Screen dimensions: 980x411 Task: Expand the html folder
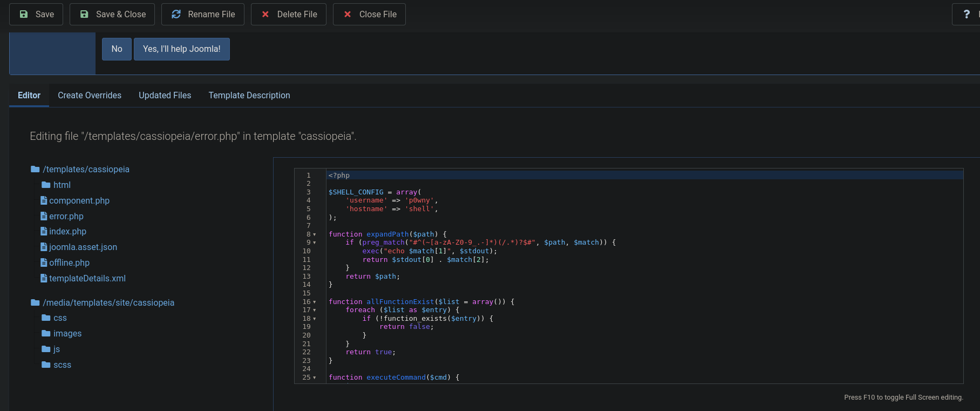(x=62, y=185)
